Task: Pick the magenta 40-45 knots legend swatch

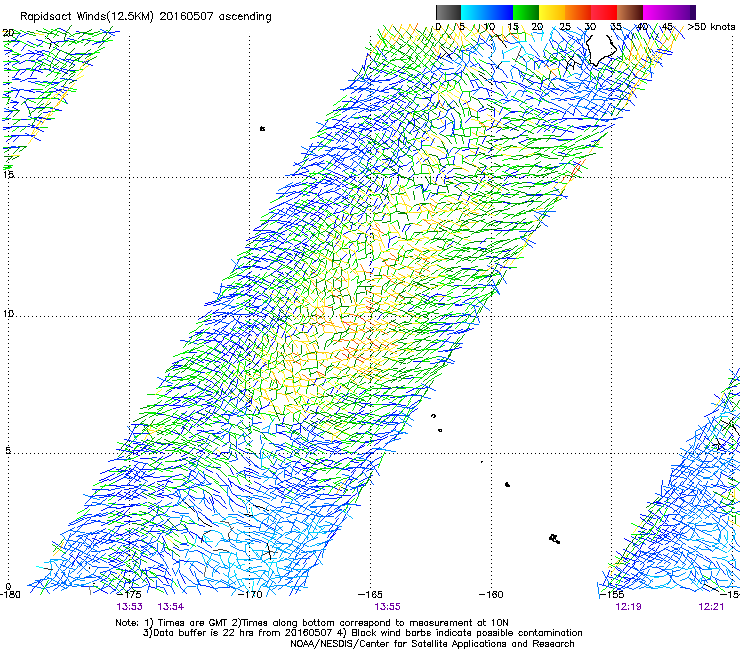Action: coord(656,12)
